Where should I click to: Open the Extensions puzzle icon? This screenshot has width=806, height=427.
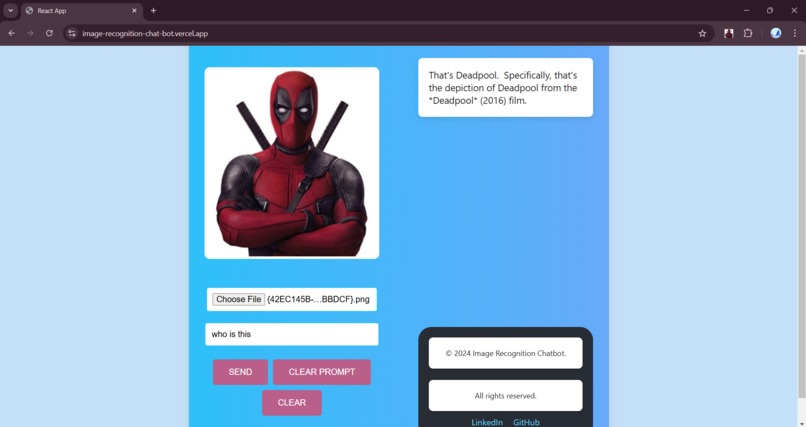click(x=748, y=33)
